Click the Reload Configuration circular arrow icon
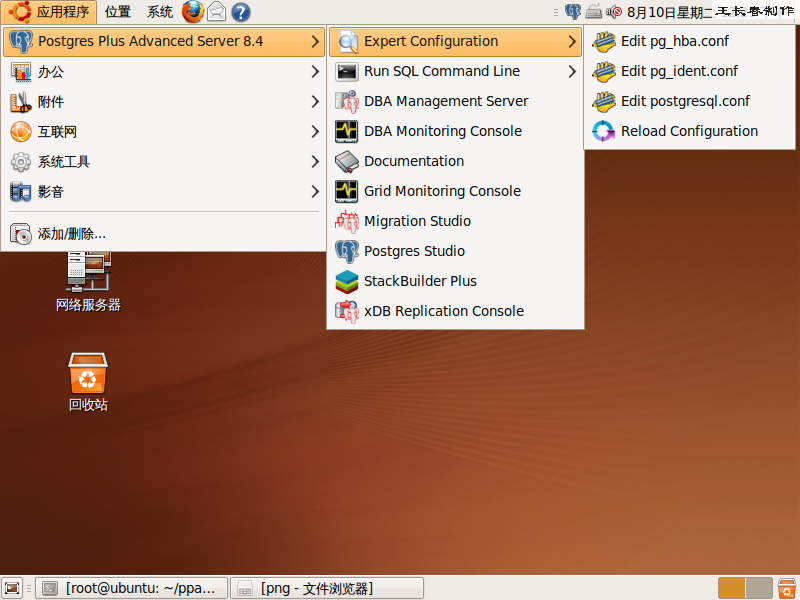Viewport: 800px width, 600px height. [604, 131]
